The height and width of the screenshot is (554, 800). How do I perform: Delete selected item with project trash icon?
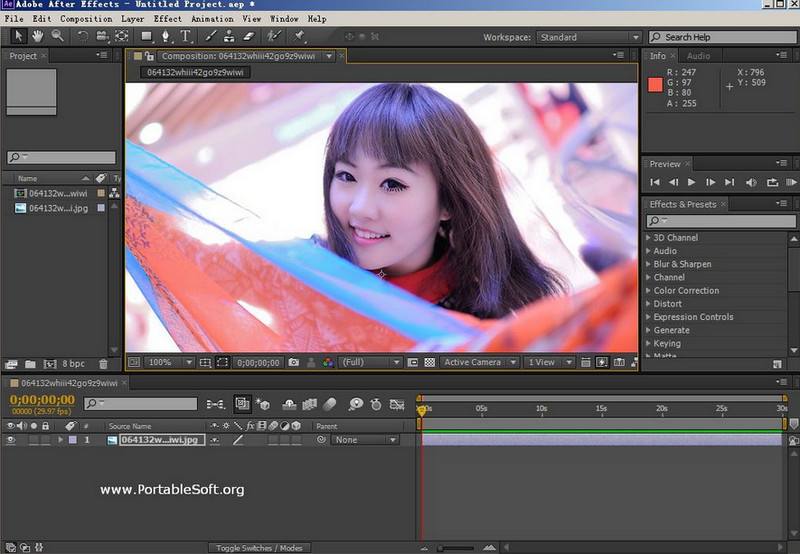point(102,363)
